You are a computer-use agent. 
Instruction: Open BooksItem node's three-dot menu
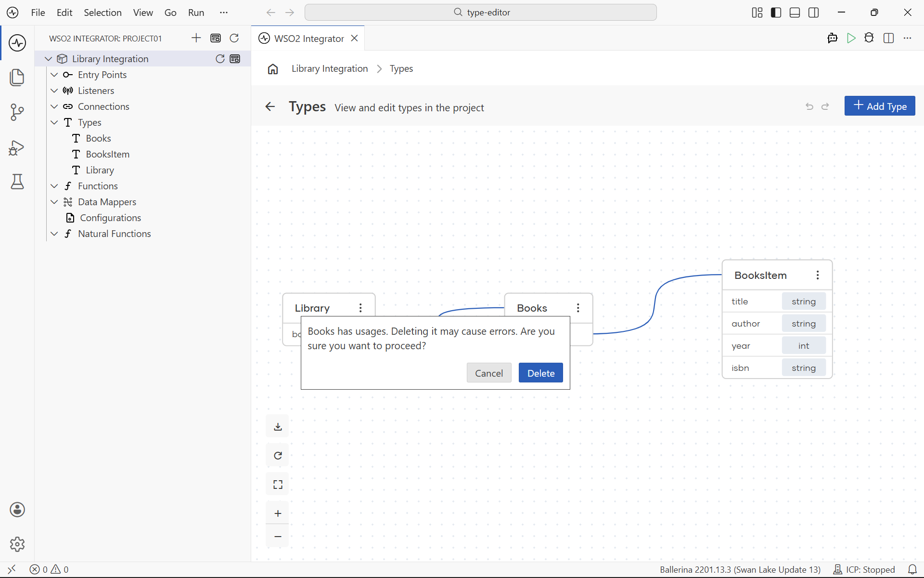click(818, 275)
